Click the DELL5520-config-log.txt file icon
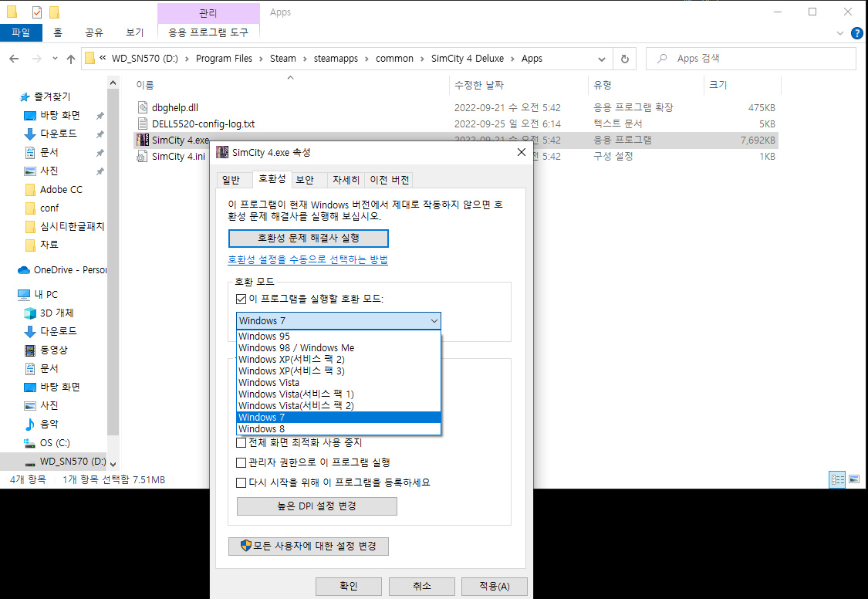 (143, 124)
